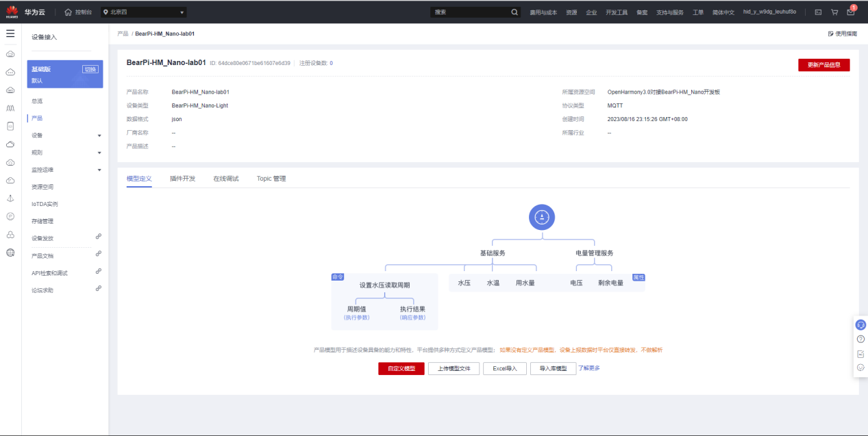Viewport: 868px width, 436px height.
Task: Click the floating feedback note icon
Action: click(860, 354)
